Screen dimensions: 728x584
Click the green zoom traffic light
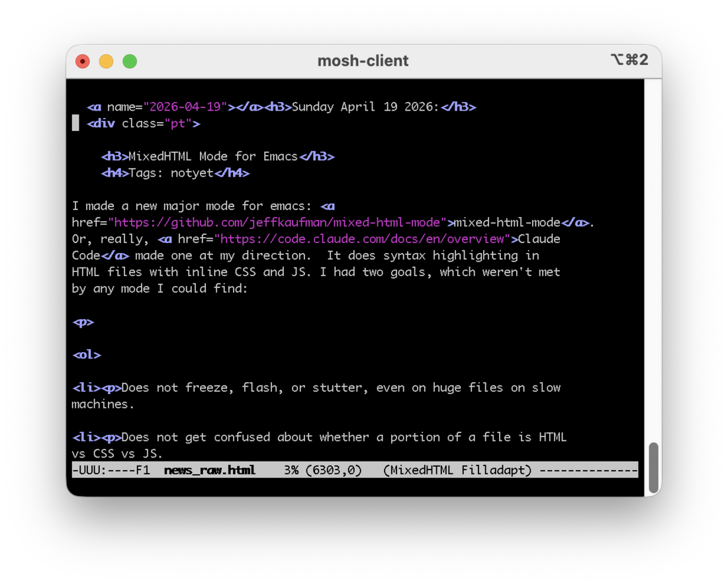coord(130,60)
